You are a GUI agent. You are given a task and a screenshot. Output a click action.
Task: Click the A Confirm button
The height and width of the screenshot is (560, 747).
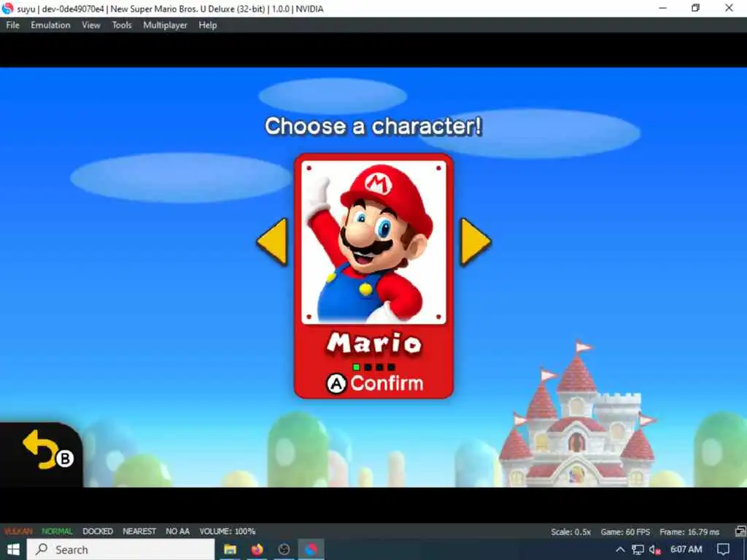pos(374,384)
